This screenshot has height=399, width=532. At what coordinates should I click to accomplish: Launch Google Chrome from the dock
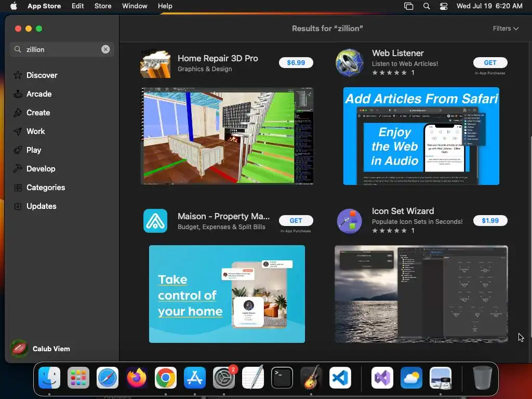coord(166,378)
